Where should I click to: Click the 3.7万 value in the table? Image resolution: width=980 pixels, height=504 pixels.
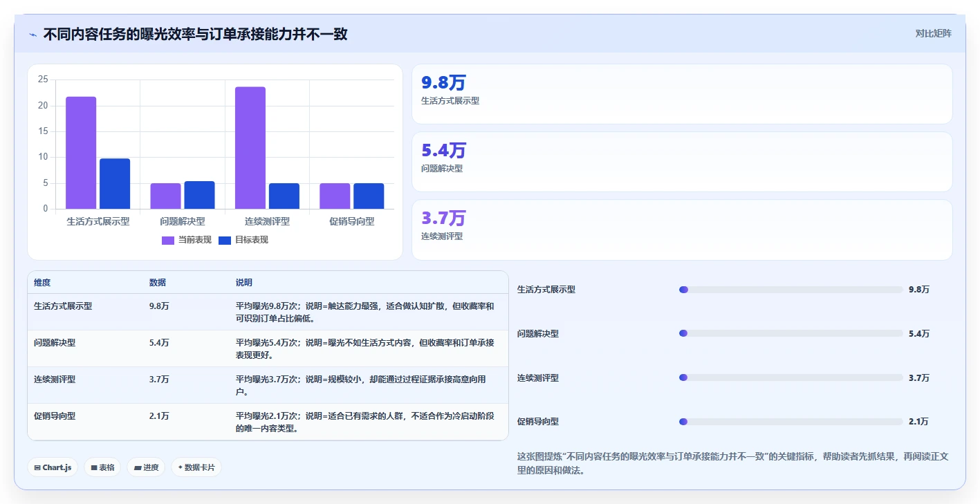[x=159, y=379]
